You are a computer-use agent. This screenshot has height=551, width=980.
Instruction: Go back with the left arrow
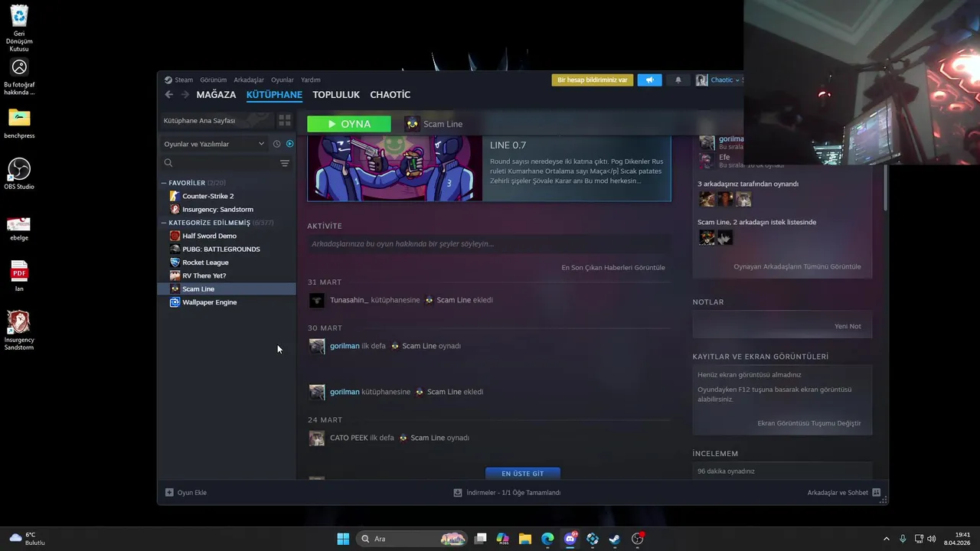point(169,95)
